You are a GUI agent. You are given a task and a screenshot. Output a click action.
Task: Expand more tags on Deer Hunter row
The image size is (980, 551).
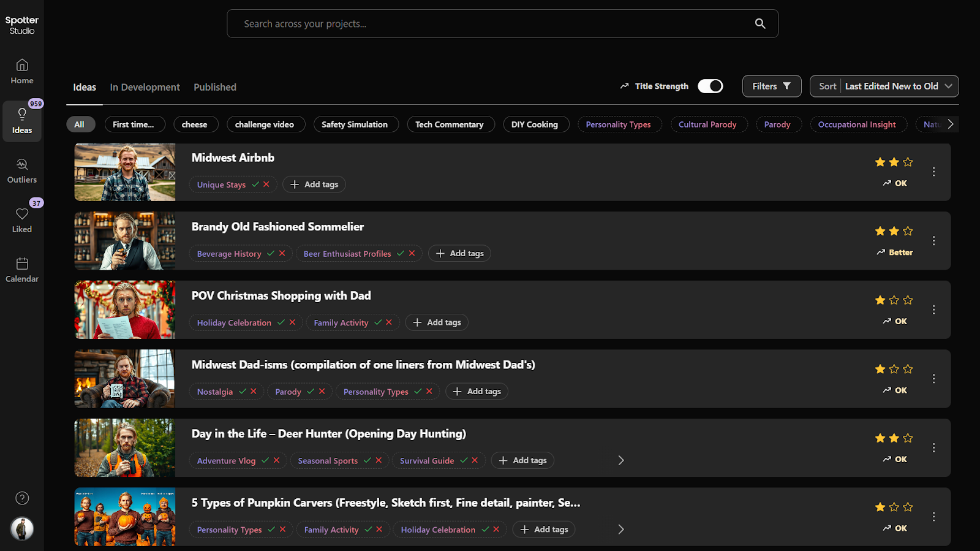[621, 460]
